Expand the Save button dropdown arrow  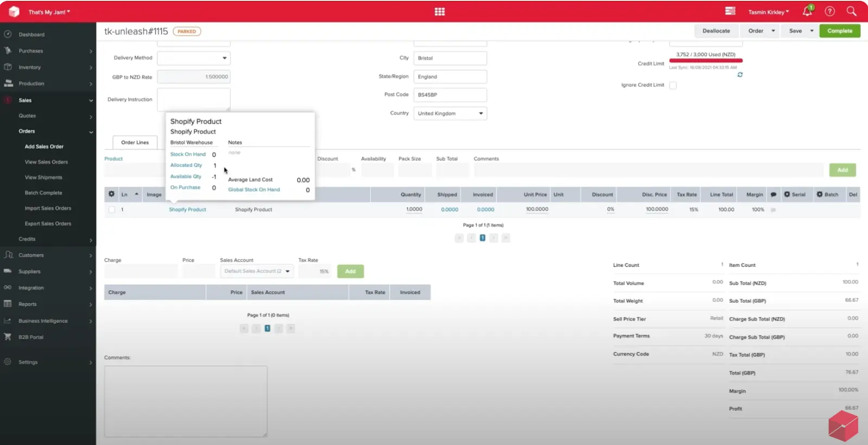tap(812, 31)
